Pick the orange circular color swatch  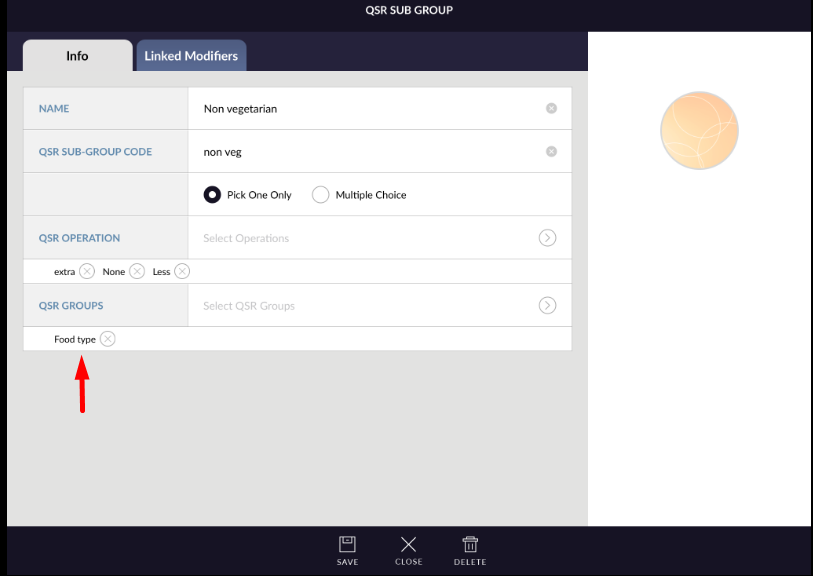tap(699, 130)
